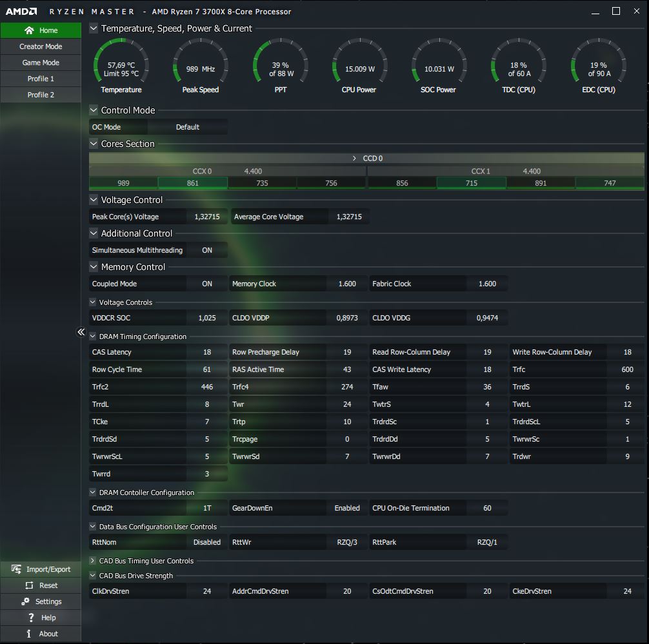Collapse DRAM Timing Configuration subsection
Image resolution: width=649 pixels, height=644 pixels.
[93, 337]
